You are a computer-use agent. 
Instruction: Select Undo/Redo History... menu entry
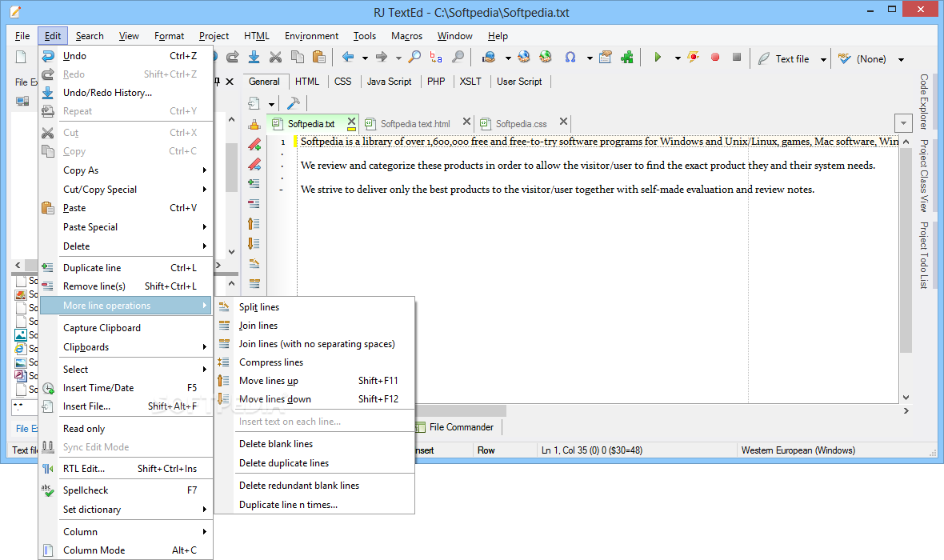coord(126,93)
